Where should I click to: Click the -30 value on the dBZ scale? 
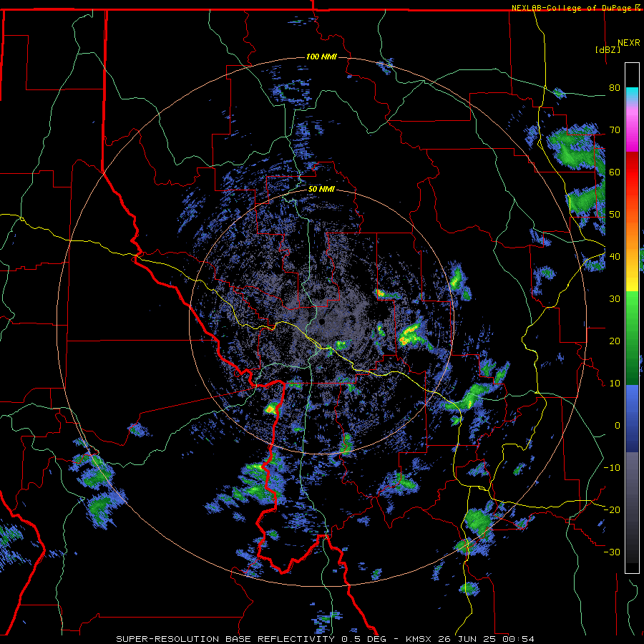pyautogui.click(x=612, y=552)
